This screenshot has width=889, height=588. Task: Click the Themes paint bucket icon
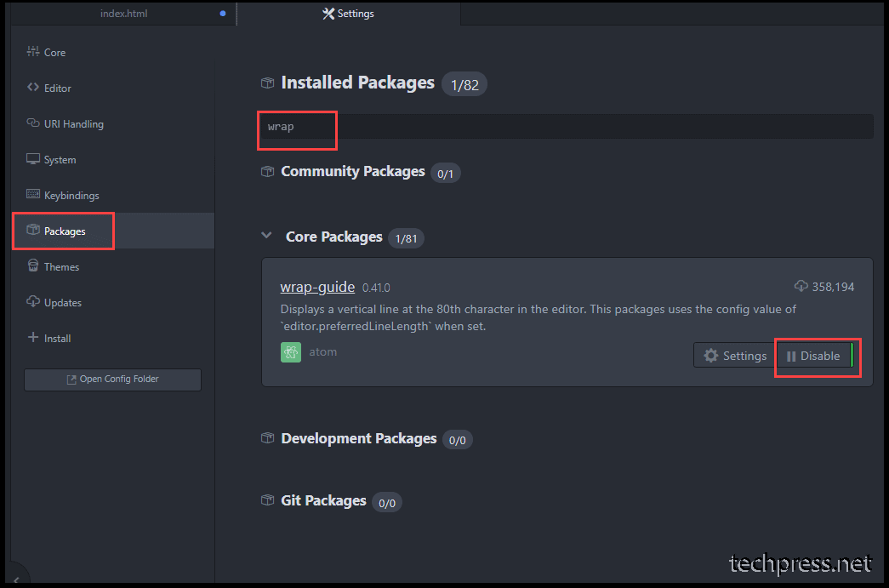tap(33, 265)
